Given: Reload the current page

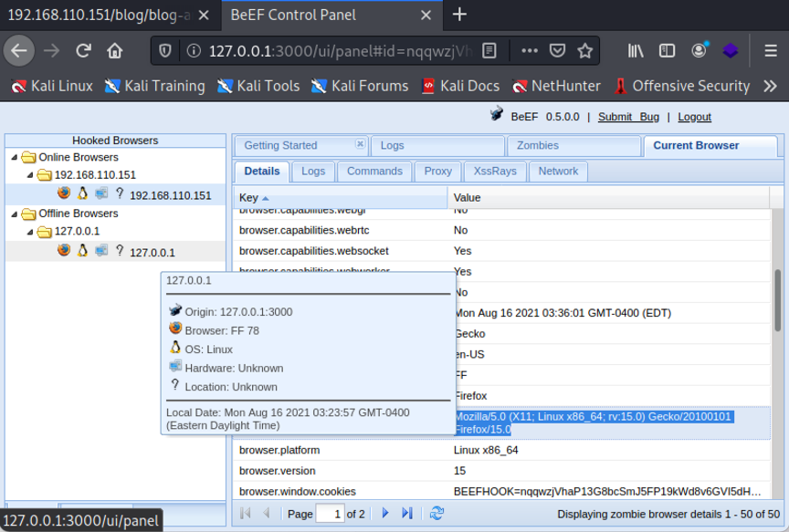Looking at the screenshot, I should click(x=83, y=51).
